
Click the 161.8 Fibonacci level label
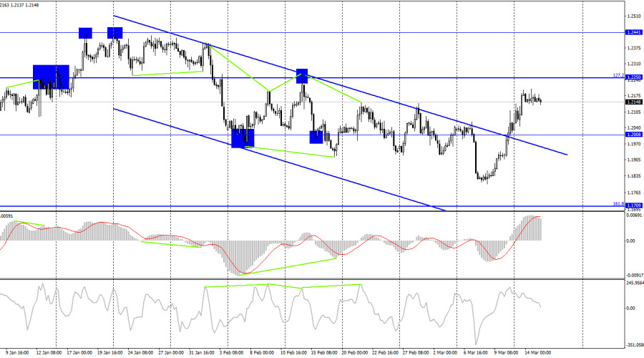tap(618, 204)
